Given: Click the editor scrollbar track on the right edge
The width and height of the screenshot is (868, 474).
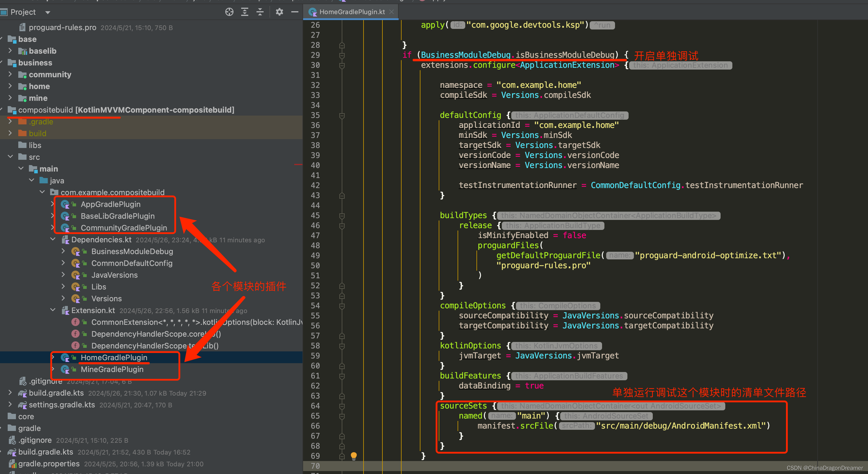Looking at the screenshot, I should (x=865, y=236).
